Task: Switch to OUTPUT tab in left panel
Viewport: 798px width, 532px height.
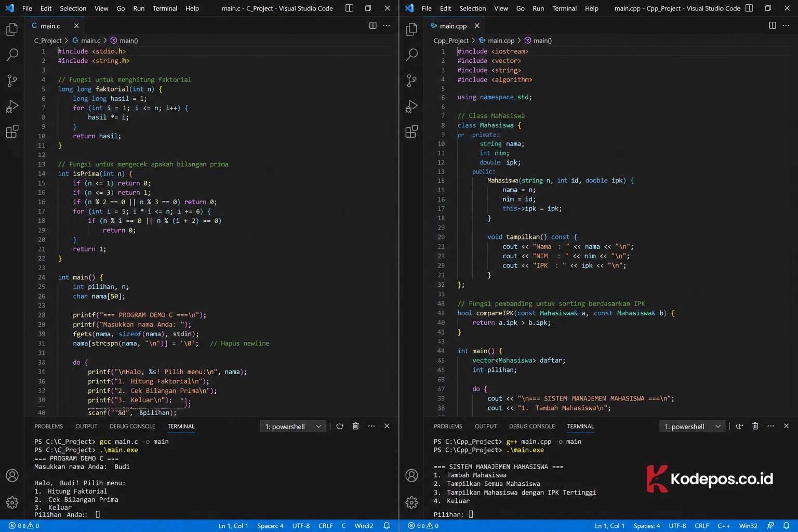Action: coord(86,426)
